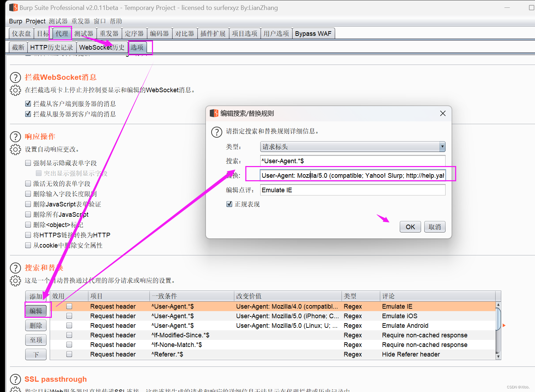This screenshot has height=392, width=535.
Task: Click the 删除 rule button
Action: [36, 325]
